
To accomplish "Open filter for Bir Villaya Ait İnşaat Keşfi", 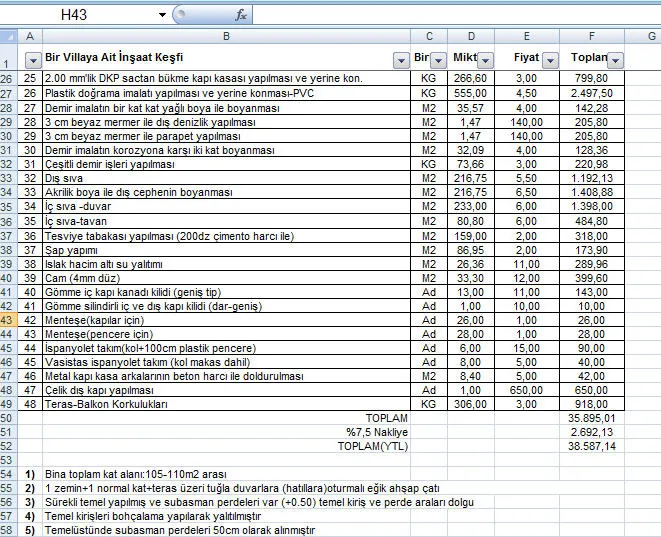I will 401,60.
